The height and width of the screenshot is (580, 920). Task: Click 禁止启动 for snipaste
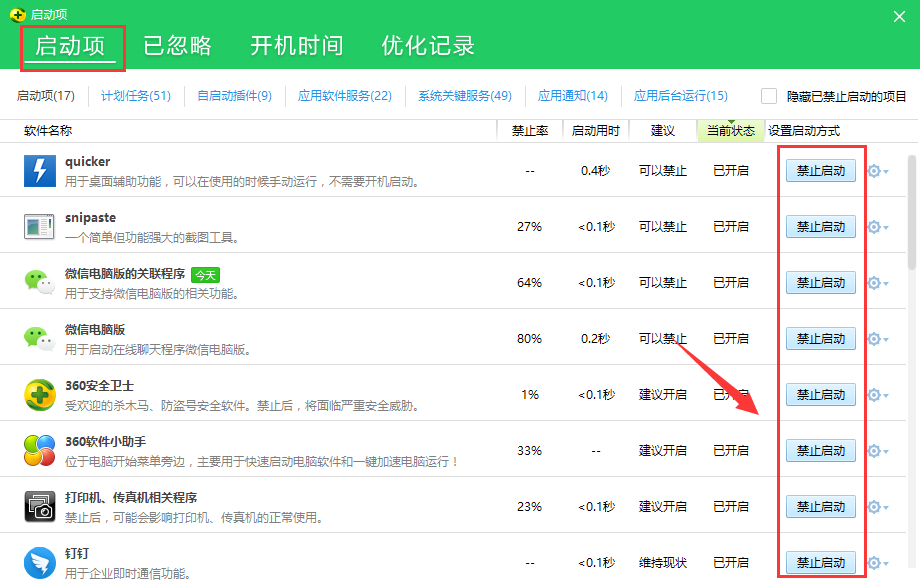point(821,227)
